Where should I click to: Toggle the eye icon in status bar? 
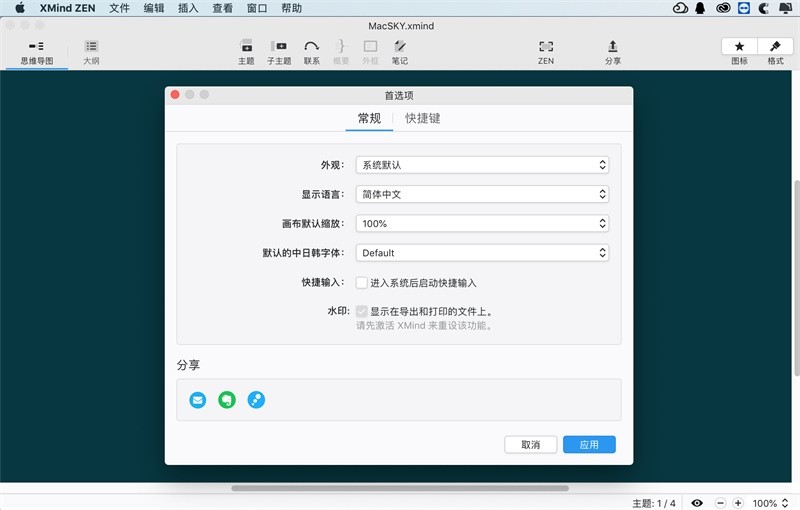(x=697, y=503)
